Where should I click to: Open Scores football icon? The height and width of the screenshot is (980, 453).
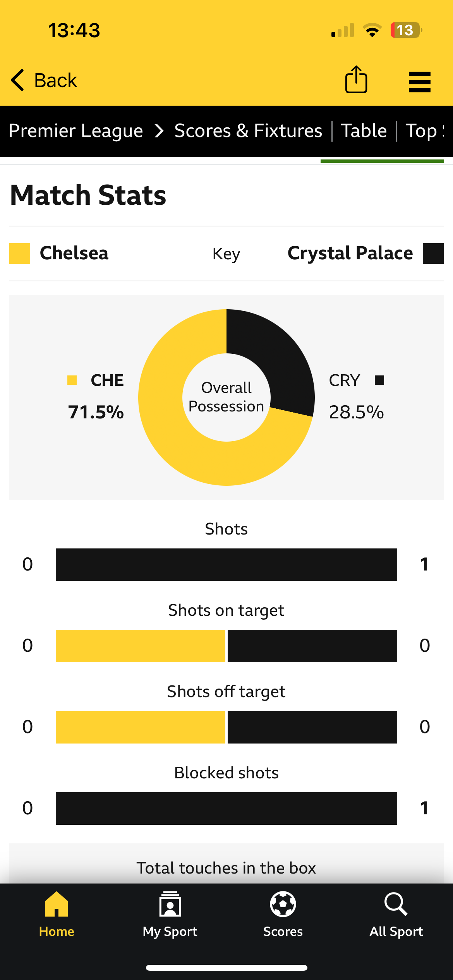tap(283, 904)
